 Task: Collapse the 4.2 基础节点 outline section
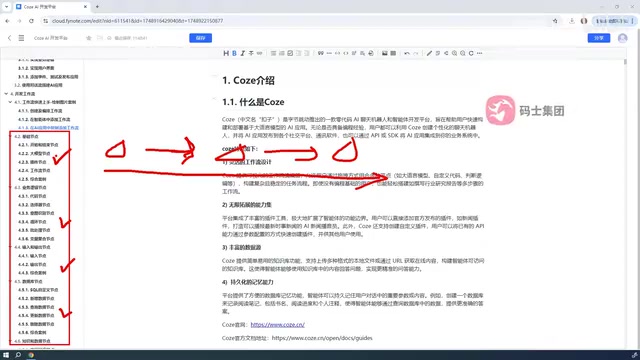point(11,136)
